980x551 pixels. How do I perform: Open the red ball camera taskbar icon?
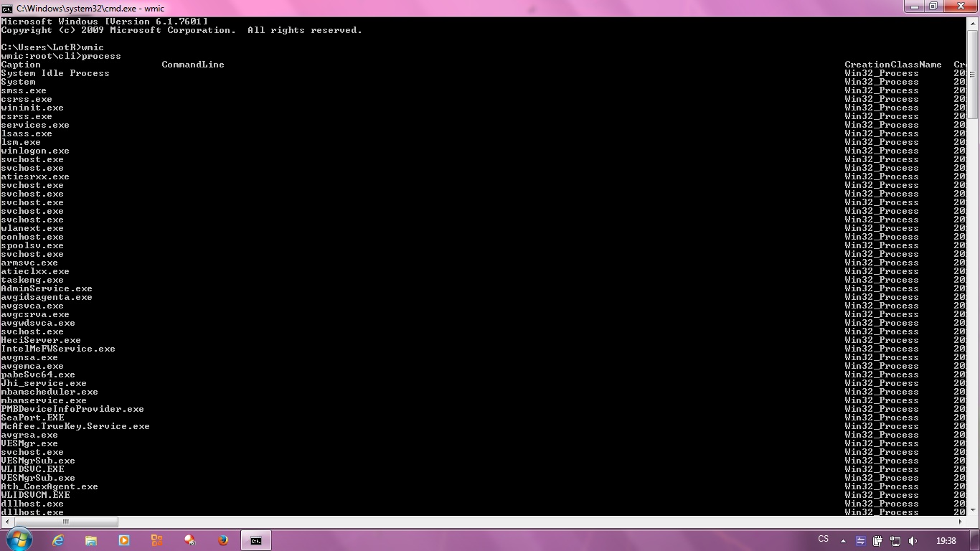pos(190,540)
